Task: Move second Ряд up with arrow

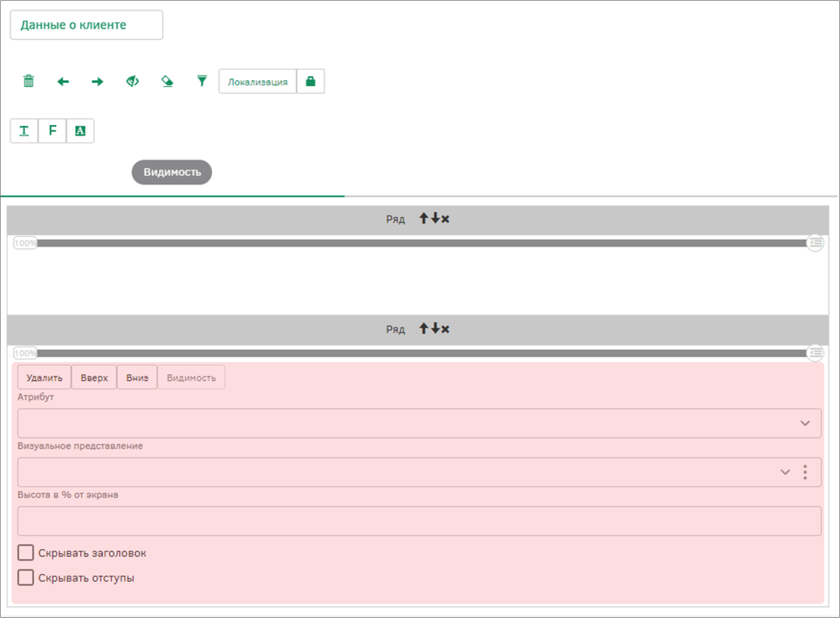Action: point(423,328)
